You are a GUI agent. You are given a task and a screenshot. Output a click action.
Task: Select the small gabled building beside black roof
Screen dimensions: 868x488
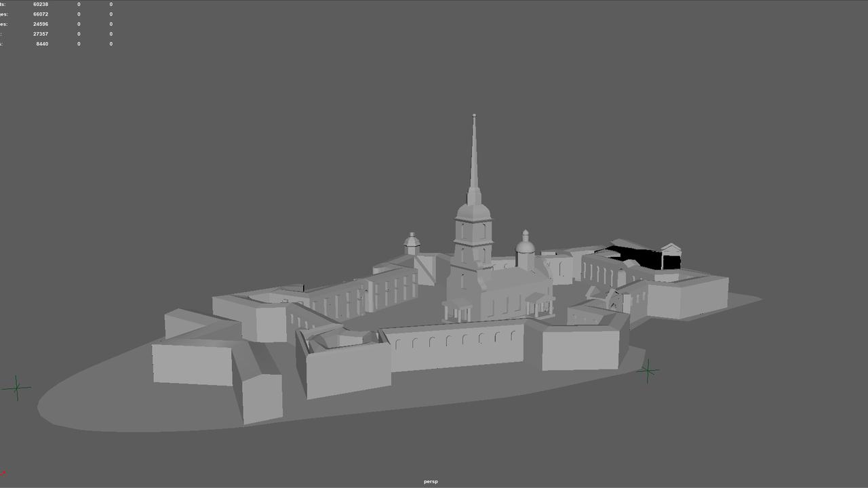pos(671,257)
